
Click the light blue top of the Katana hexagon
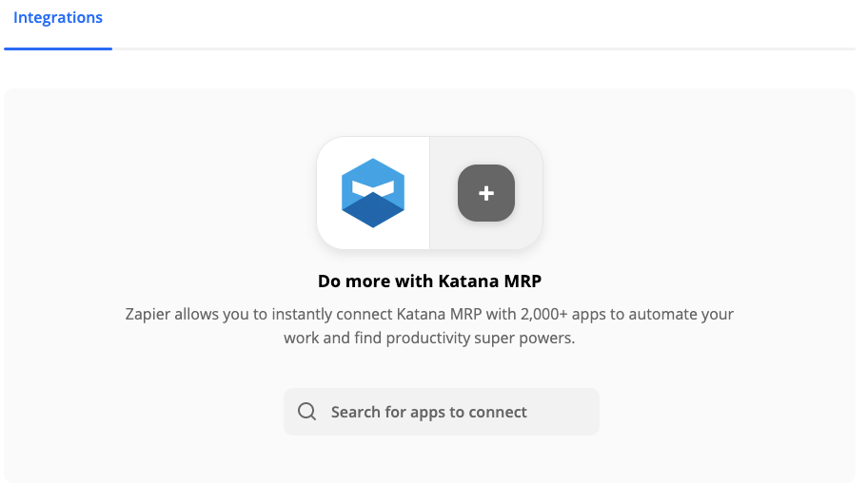coord(373,173)
